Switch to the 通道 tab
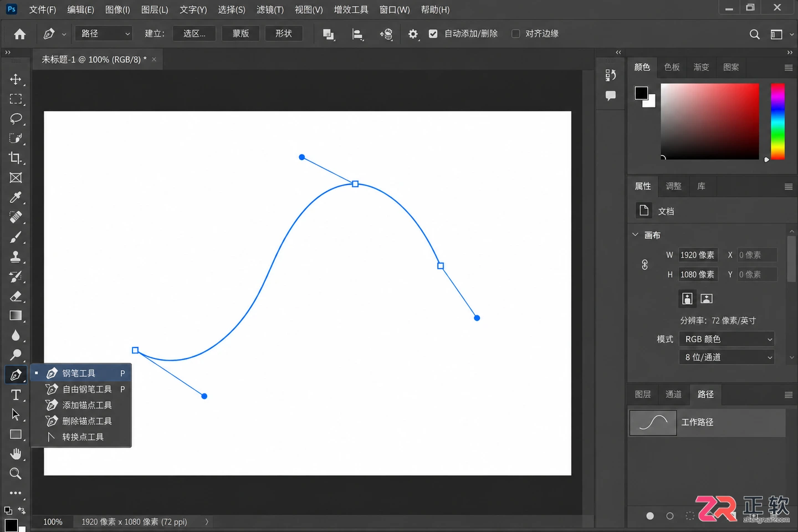The height and width of the screenshot is (532, 798). pyautogui.click(x=673, y=394)
